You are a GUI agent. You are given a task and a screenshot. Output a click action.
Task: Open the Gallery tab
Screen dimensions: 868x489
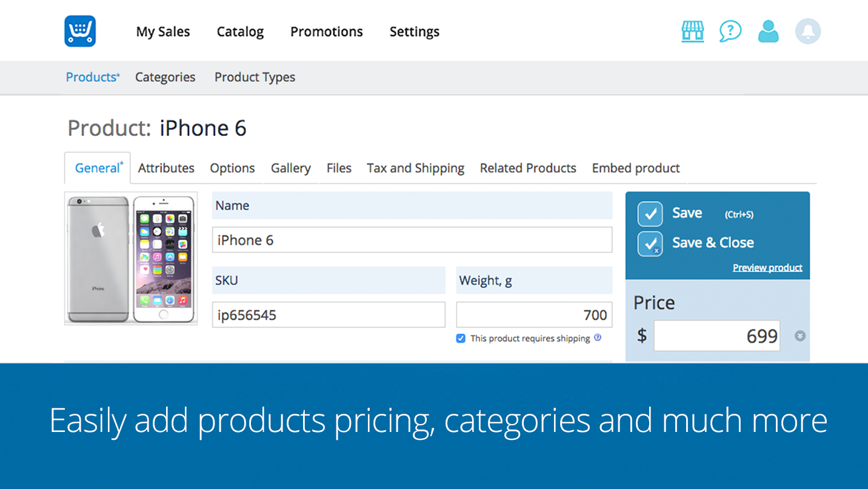click(290, 168)
